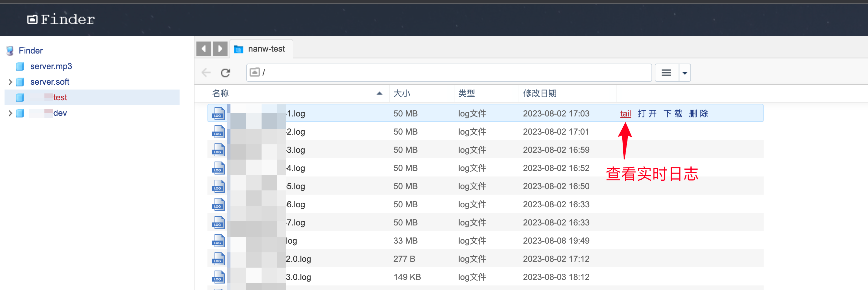Click the right arrow tab navigation button
The image size is (868, 290).
(x=220, y=49)
